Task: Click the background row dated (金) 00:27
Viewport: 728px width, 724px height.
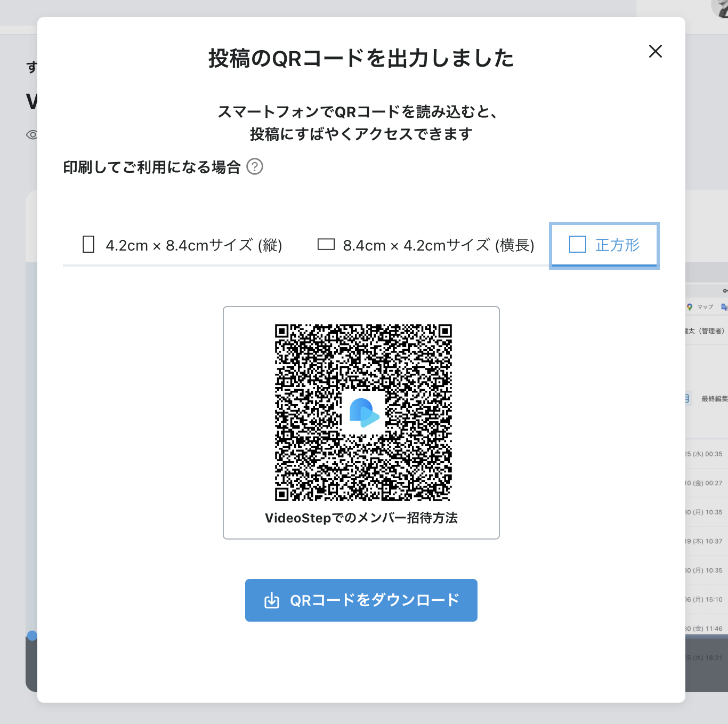Action: point(704,483)
